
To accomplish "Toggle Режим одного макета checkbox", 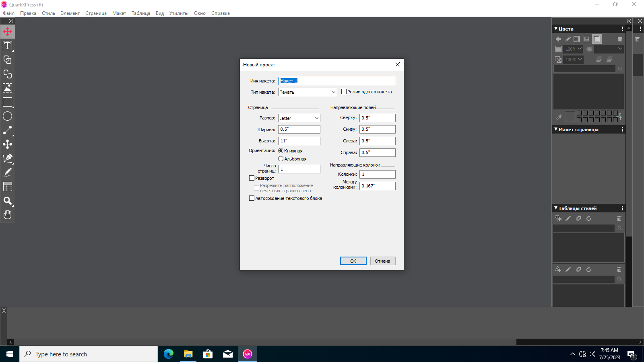I will pos(344,92).
